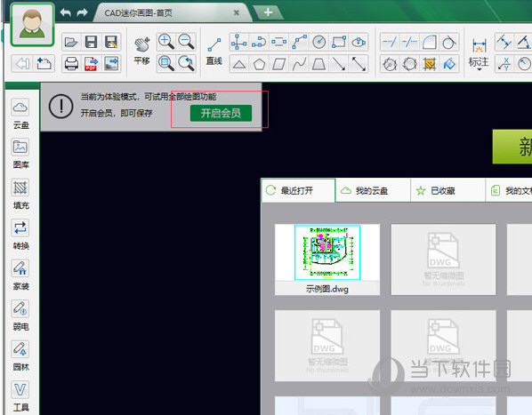Select the rectangle drawing tool
This screenshot has width=532, height=415.
pos(339,42)
